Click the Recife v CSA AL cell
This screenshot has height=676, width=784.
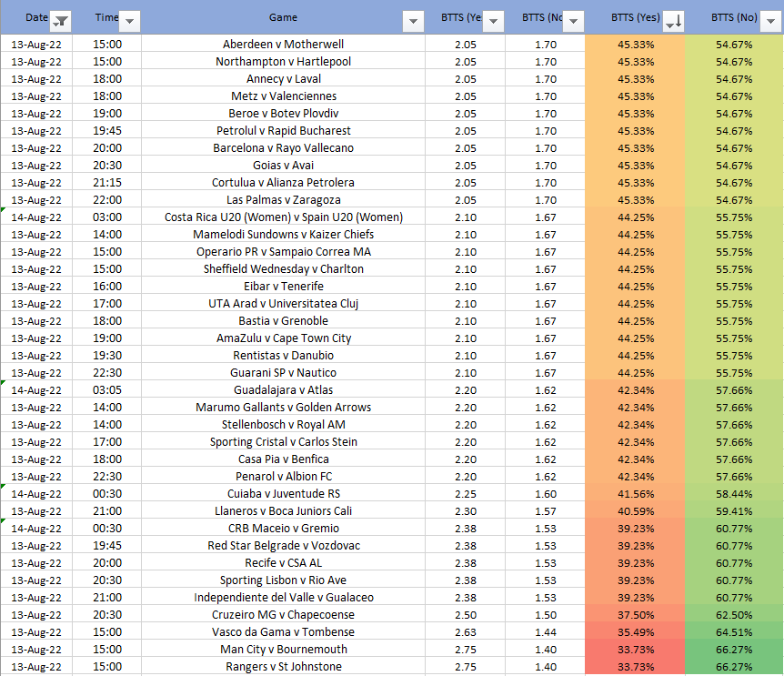point(283,563)
